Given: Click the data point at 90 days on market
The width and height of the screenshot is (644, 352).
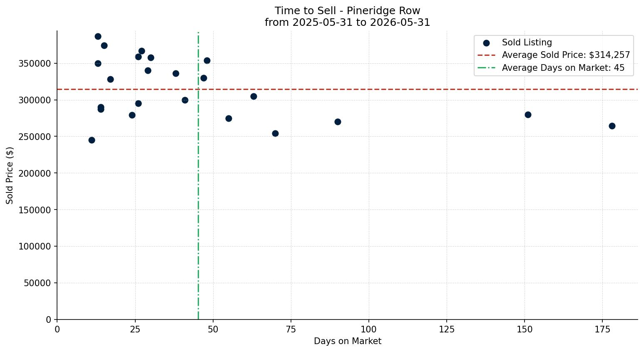Looking at the screenshot, I should (338, 122).
